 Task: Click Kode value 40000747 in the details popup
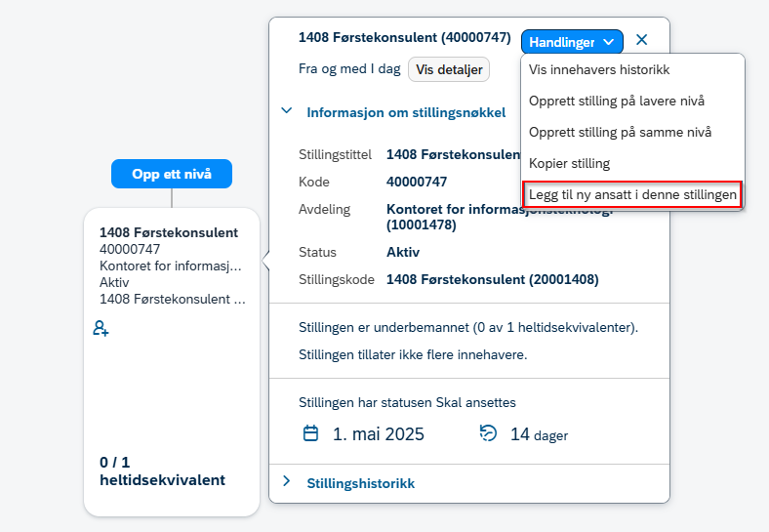[417, 183]
